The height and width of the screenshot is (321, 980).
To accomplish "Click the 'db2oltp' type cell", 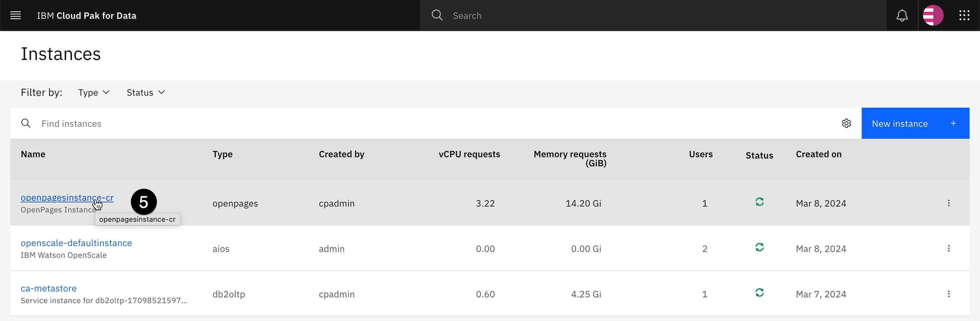I will 229,294.
